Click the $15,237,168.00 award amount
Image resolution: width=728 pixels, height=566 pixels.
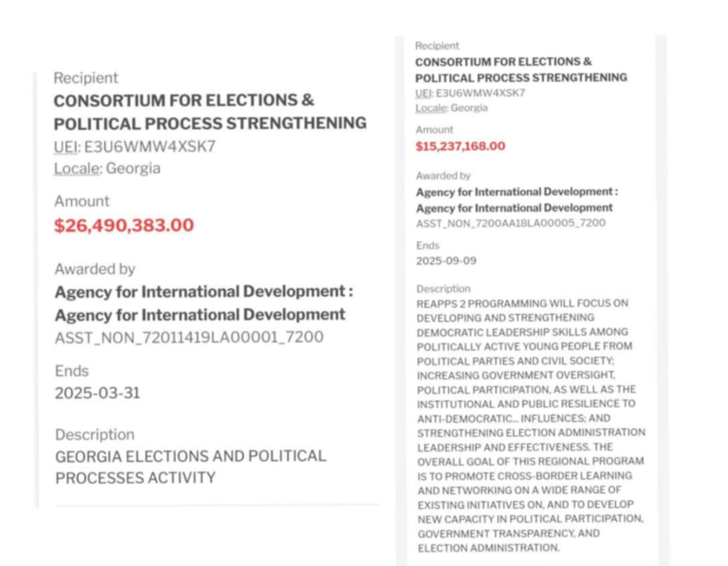coord(460,146)
